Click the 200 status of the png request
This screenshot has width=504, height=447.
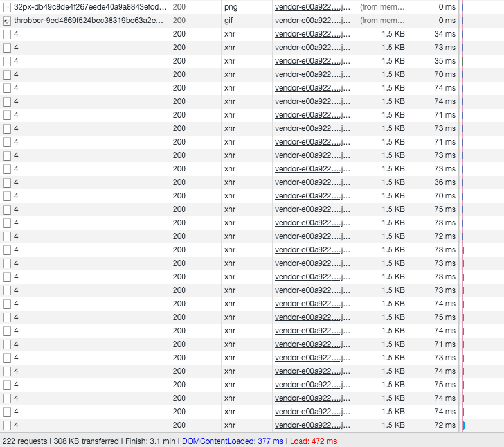pyautogui.click(x=179, y=7)
